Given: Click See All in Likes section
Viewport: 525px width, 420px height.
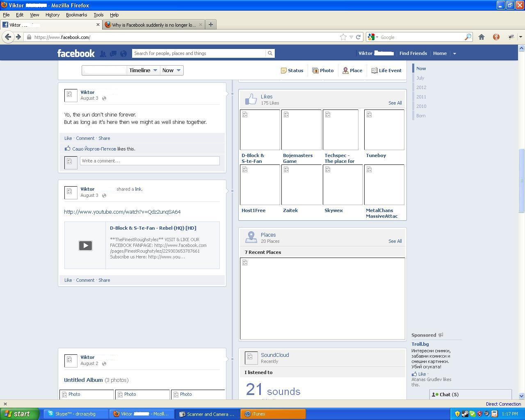Looking at the screenshot, I should click(x=395, y=103).
